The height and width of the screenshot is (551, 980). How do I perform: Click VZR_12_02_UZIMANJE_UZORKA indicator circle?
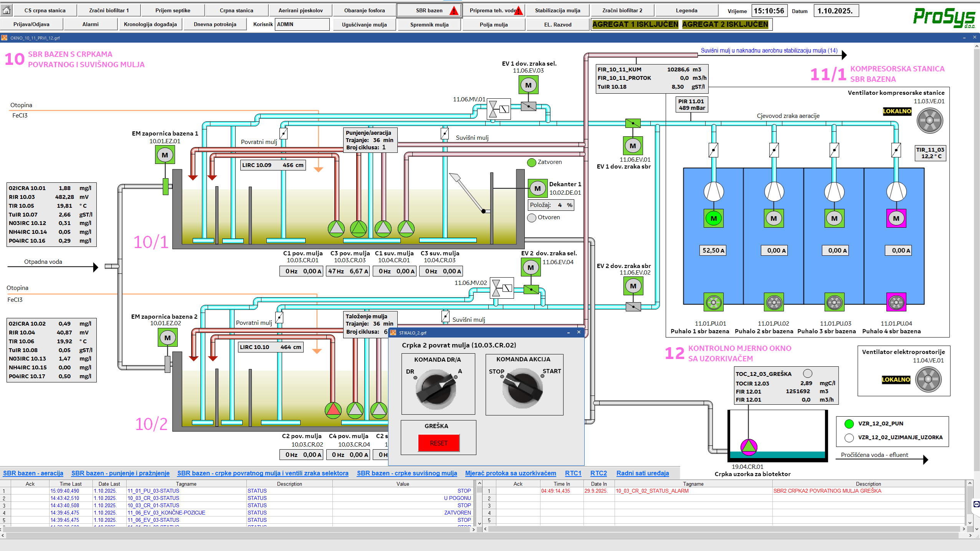(x=849, y=437)
